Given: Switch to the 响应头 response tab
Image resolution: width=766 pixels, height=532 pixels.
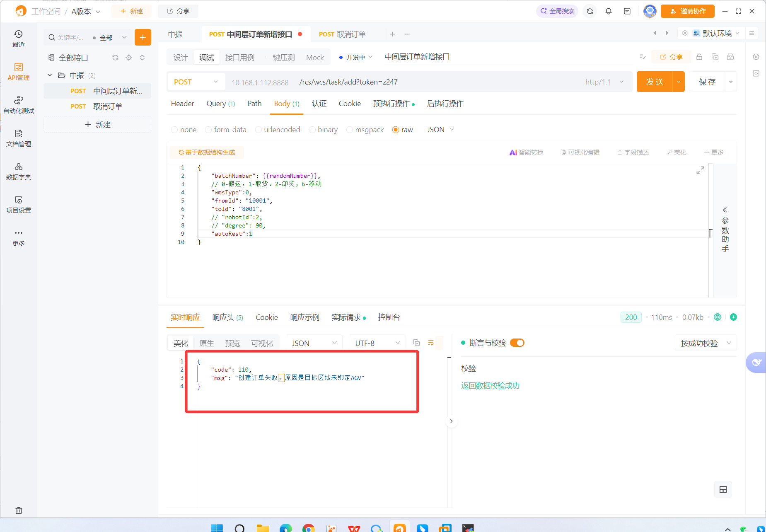Looking at the screenshot, I should [x=227, y=317].
